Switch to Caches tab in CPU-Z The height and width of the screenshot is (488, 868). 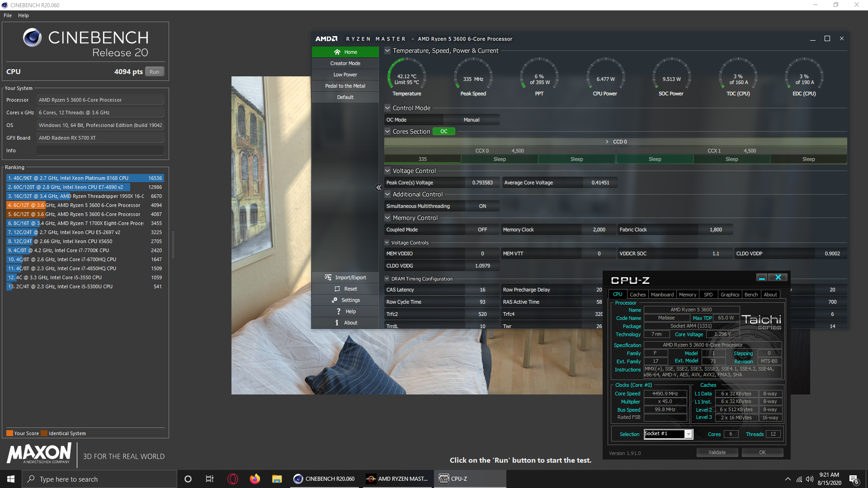coord(637,295)
